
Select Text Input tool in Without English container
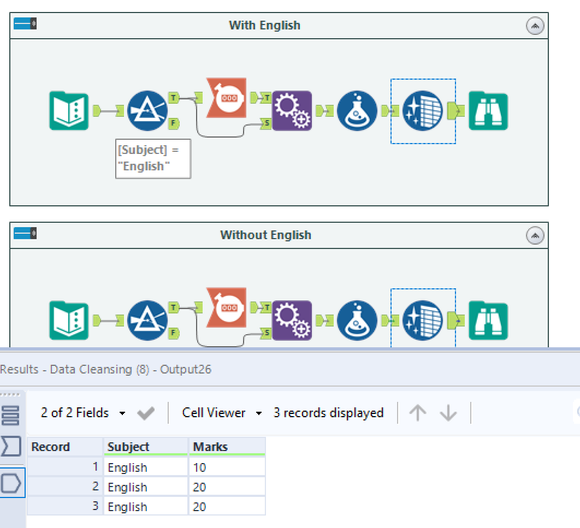[x=69, y=320]
